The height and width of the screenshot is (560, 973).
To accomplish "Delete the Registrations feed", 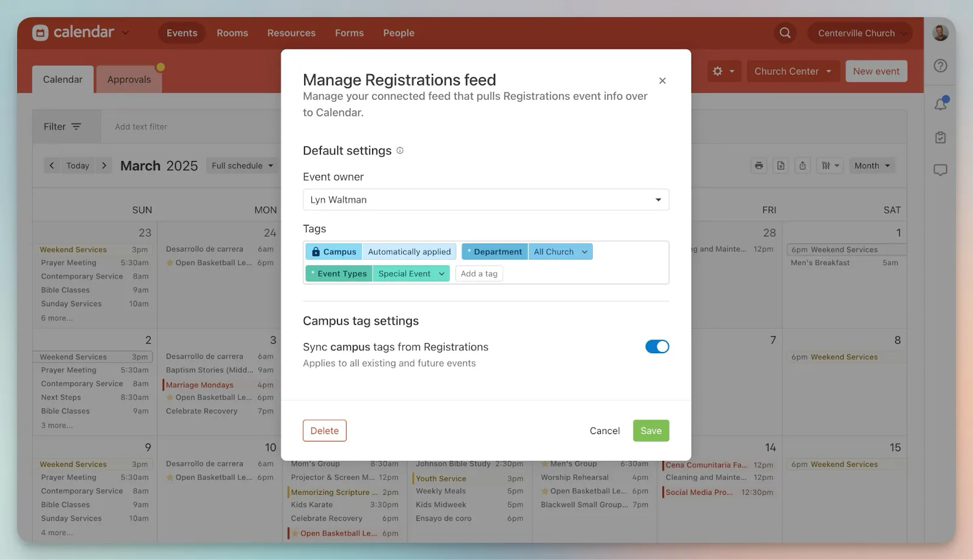I will 324,430.
